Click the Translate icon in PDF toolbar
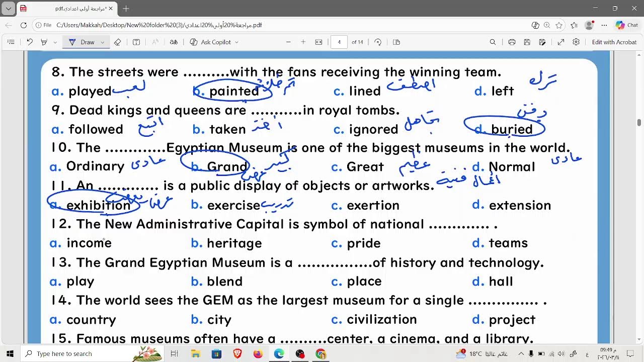The height and width of the screenshot is (362, 644). 174,42
